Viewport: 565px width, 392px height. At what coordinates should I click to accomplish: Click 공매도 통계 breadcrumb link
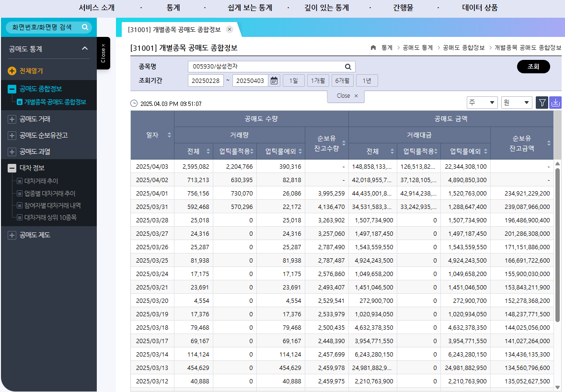point(417,47)
